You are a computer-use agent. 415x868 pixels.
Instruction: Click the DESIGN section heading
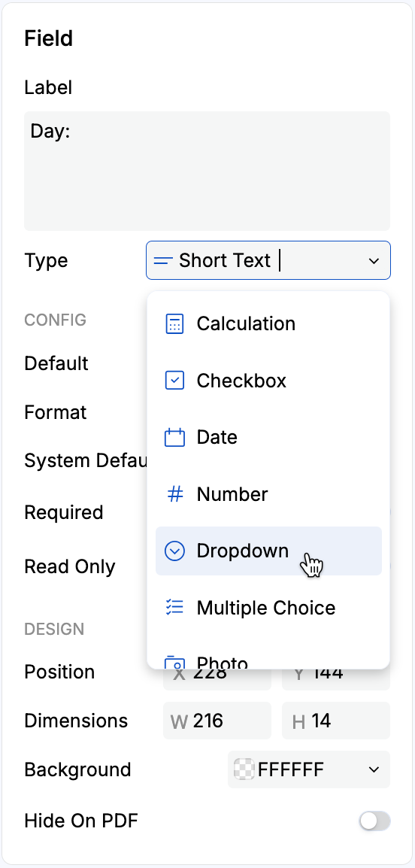point(54,629)
